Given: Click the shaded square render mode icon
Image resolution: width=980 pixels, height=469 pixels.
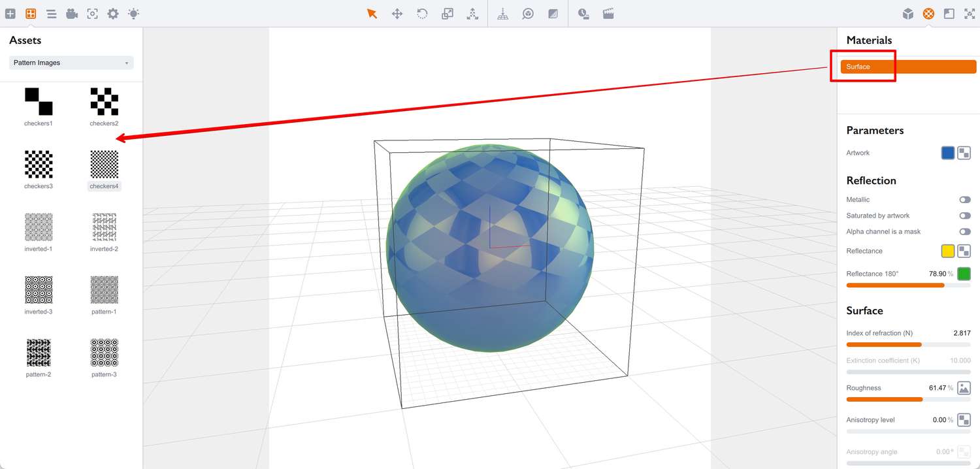Looking at the screenshot, I should 553,14.
